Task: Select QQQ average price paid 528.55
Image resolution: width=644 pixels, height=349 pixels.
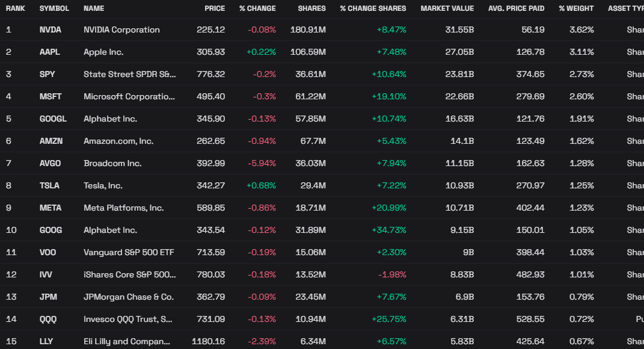Action: (530, 318)
